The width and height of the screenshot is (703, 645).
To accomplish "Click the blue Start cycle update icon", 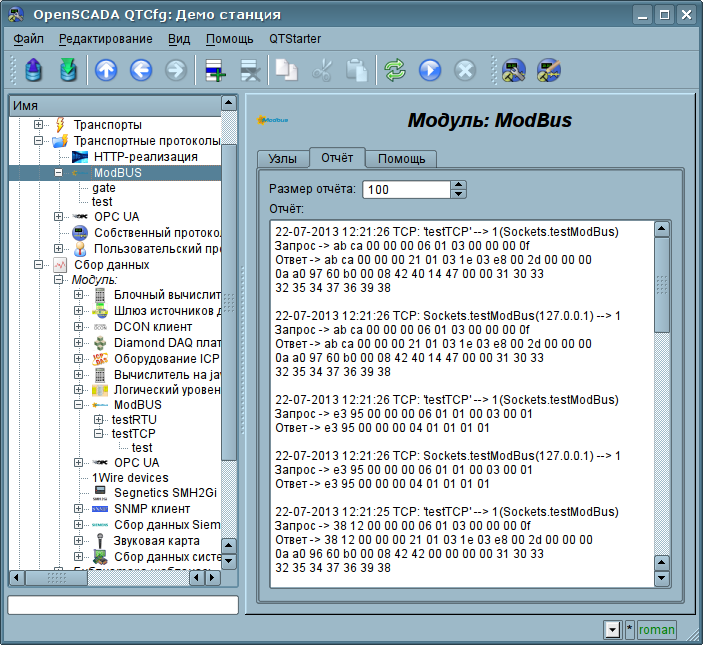I will pyautogui.click(x=430, y=70).
